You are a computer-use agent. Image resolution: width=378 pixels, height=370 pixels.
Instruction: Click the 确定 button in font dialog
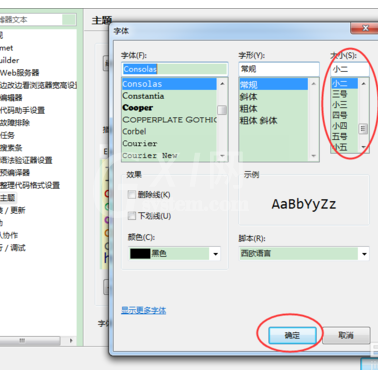click(292, 335)
